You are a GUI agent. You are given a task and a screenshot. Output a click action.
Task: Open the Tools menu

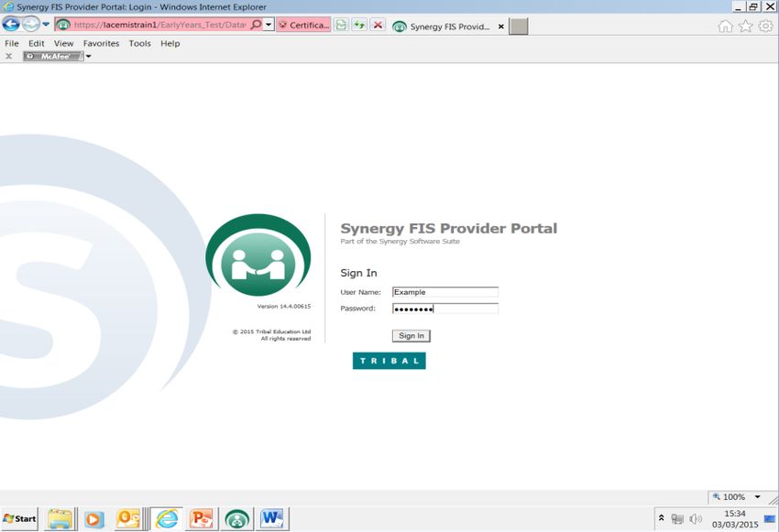139,43
